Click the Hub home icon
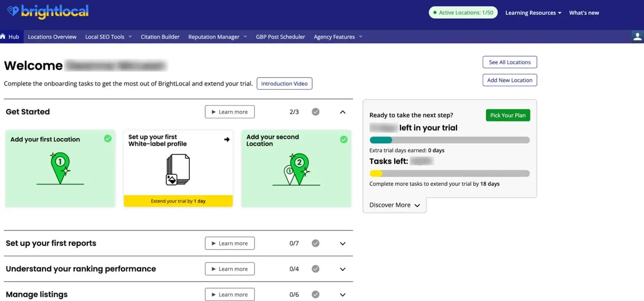Image resolution: width=644 pixels, height=301 pixels. pos(3,36)
